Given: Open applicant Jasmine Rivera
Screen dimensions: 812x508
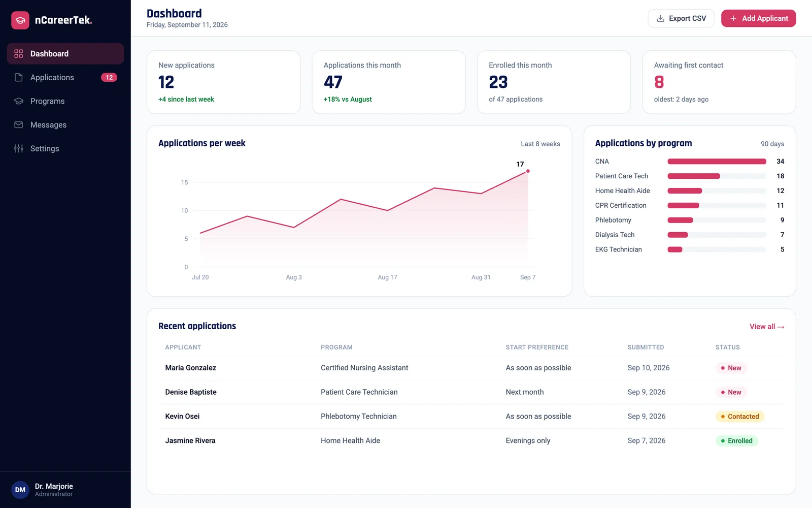Looking at the screenshot, I should pyautogui.click(x=190, y=441).
